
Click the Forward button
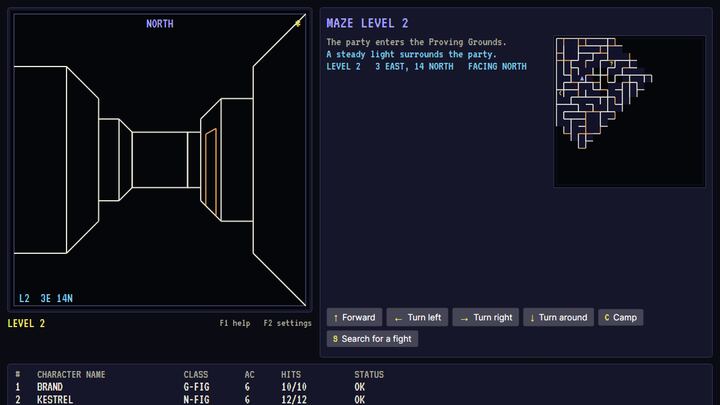[354, 317]
